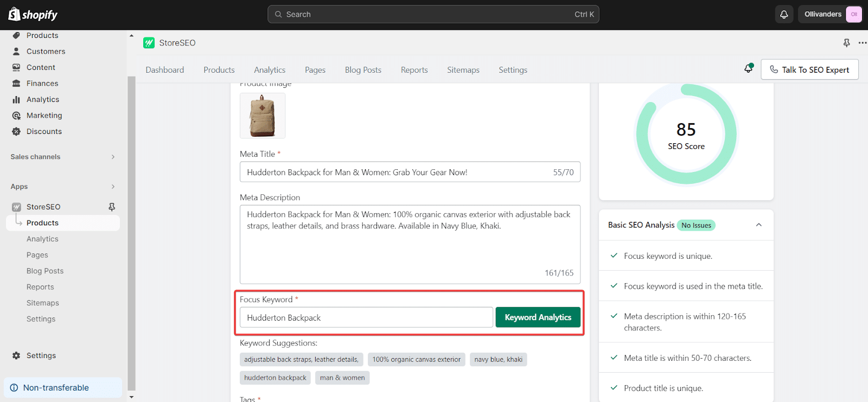Open Marketing in the sidebar
This screenshot has height=402, width=868.
(44, 116)
